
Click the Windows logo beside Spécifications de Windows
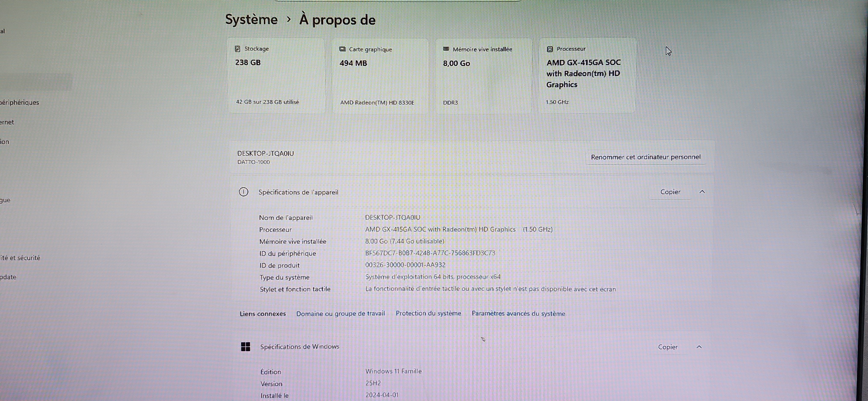[x=245, y=347]
